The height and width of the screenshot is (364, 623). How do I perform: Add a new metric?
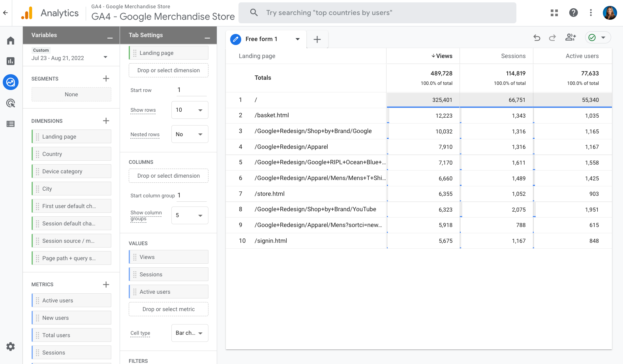pos(106,285)
